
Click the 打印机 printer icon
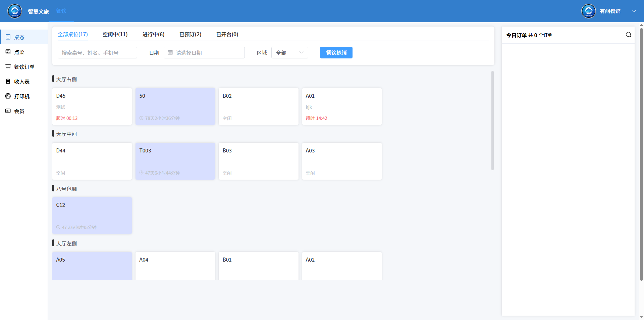tap(8, 96)
